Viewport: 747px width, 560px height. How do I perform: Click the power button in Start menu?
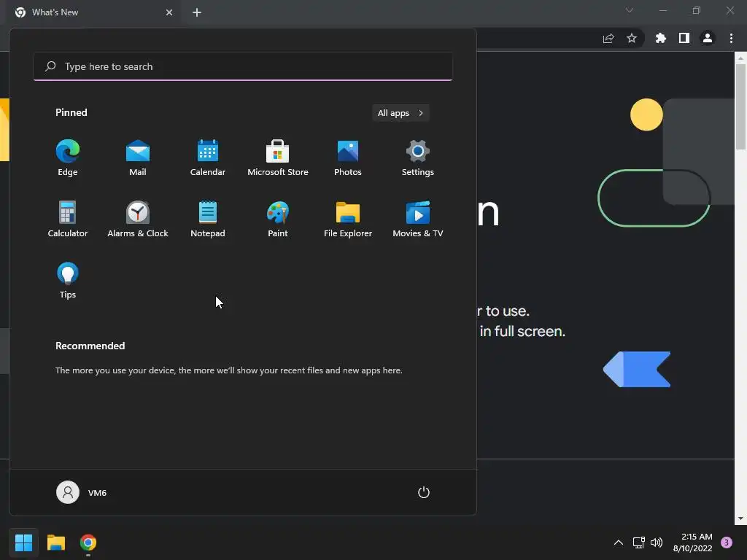tap(424, 492)
